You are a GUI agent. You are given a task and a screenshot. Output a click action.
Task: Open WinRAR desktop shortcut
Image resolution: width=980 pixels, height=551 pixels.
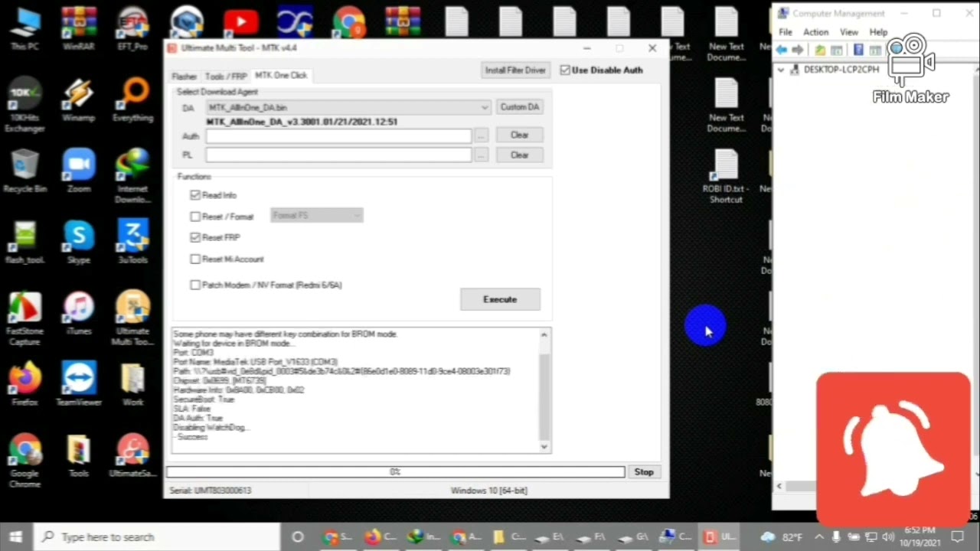[x=79, y=28]
